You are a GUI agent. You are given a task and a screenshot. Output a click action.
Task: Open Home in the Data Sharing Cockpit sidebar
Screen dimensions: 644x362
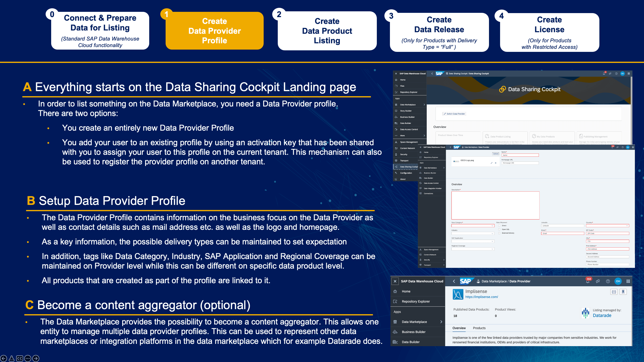(410, 80)
